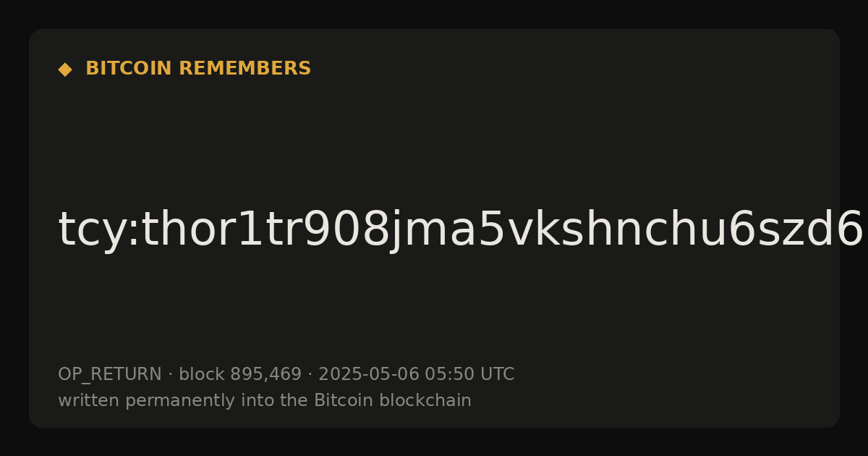Viewport: 868px width, 456px height.
Task: Click the orange diamond icon
Action: click(65, 69)
